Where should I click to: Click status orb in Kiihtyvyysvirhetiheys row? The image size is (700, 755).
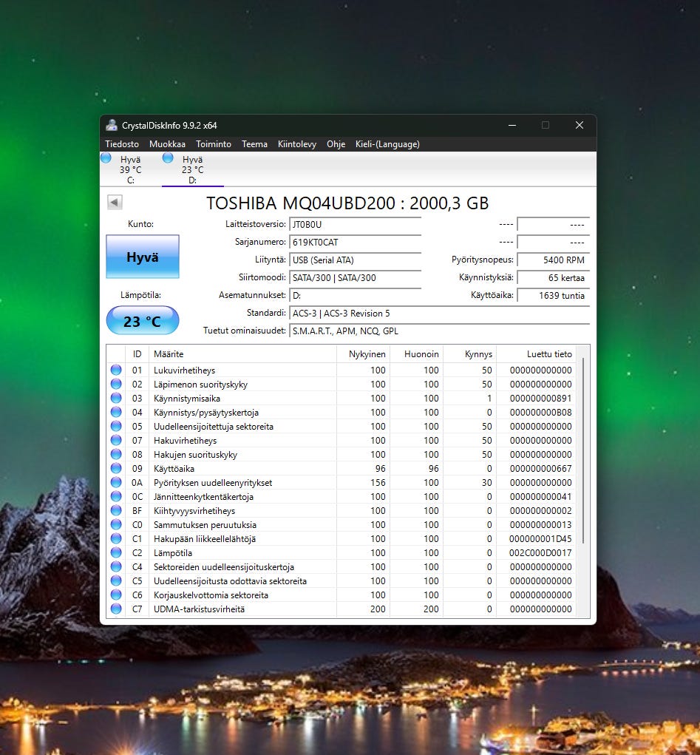click(116, 510)
